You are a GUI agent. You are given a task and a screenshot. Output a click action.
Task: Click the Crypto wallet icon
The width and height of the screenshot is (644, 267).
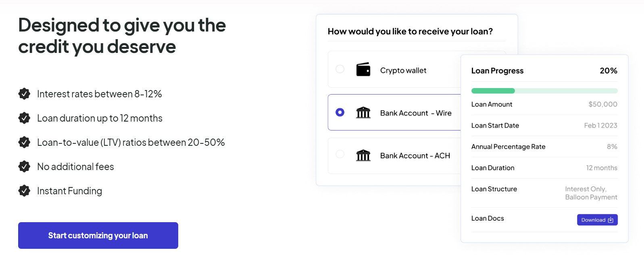click(x=364, y=69)
